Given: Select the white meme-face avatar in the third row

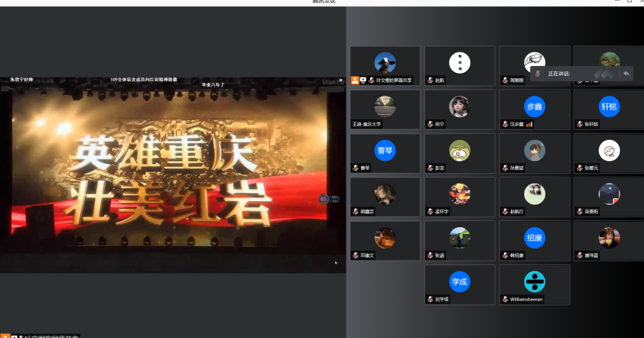Looking at the screenshot, I should 609,150.
